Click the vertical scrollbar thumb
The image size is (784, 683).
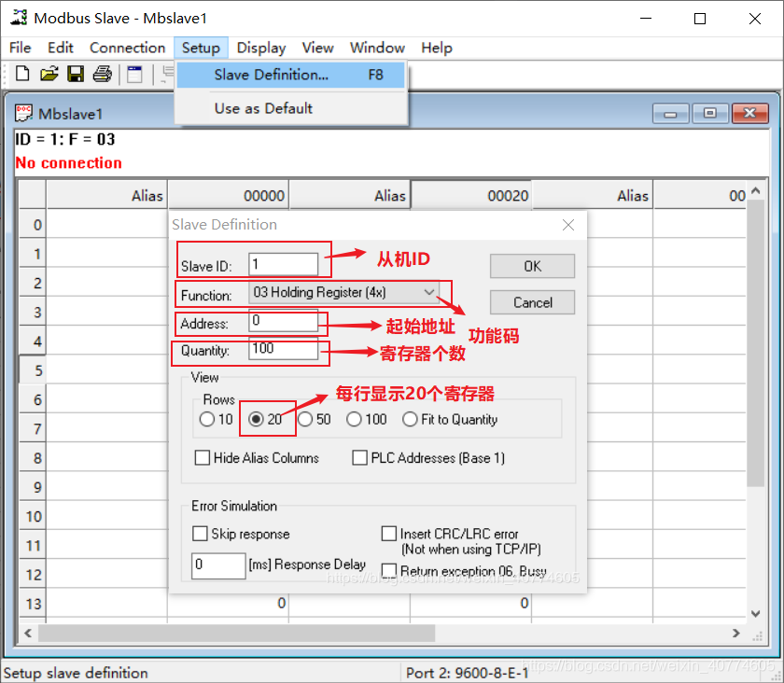click(x=755, y=343)
